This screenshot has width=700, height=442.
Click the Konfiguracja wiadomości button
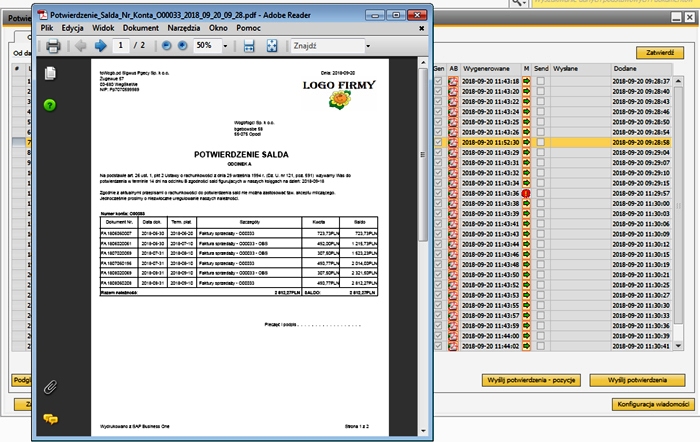653,404
